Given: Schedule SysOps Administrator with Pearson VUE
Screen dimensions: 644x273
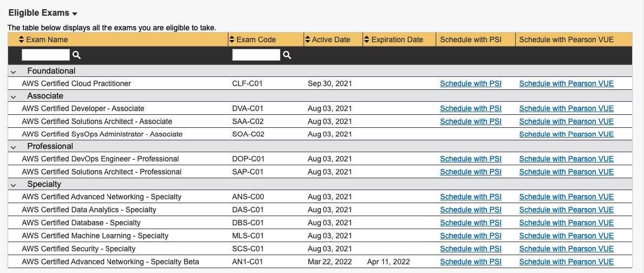Looking at the screenshot, I should point(566,134).
